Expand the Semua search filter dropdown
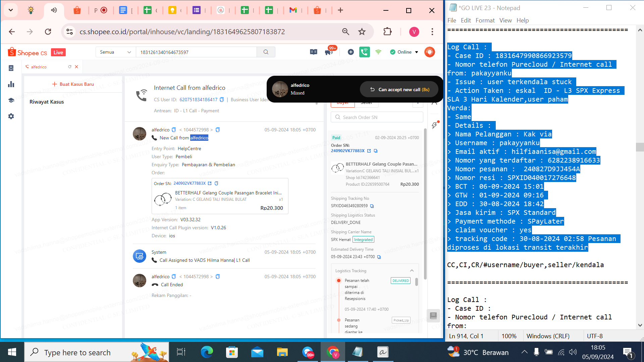644x362 pixels. [115, 52]
